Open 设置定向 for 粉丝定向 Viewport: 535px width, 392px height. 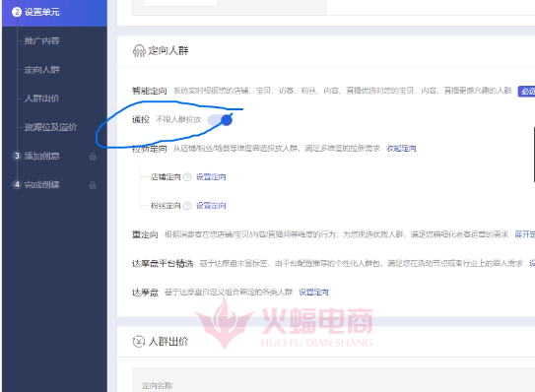tap(211, 206)
